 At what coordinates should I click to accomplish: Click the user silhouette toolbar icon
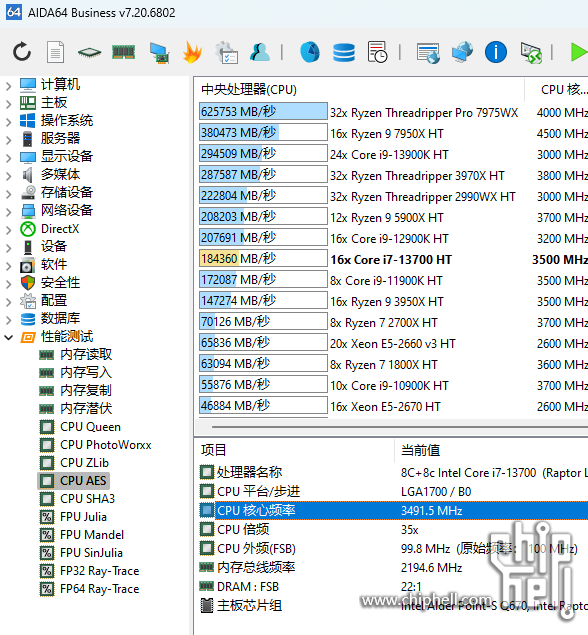pos(260,52)
